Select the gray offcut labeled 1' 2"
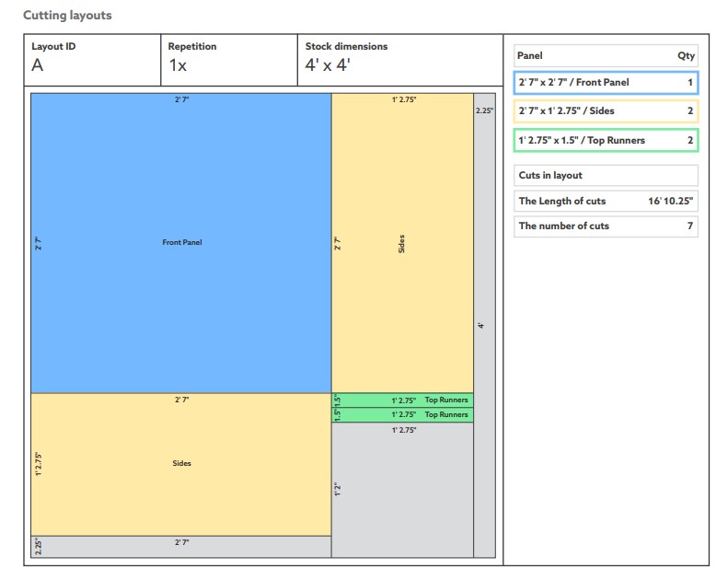The width and height of the screenshot is (728, 580). click(x=402, y=490)
